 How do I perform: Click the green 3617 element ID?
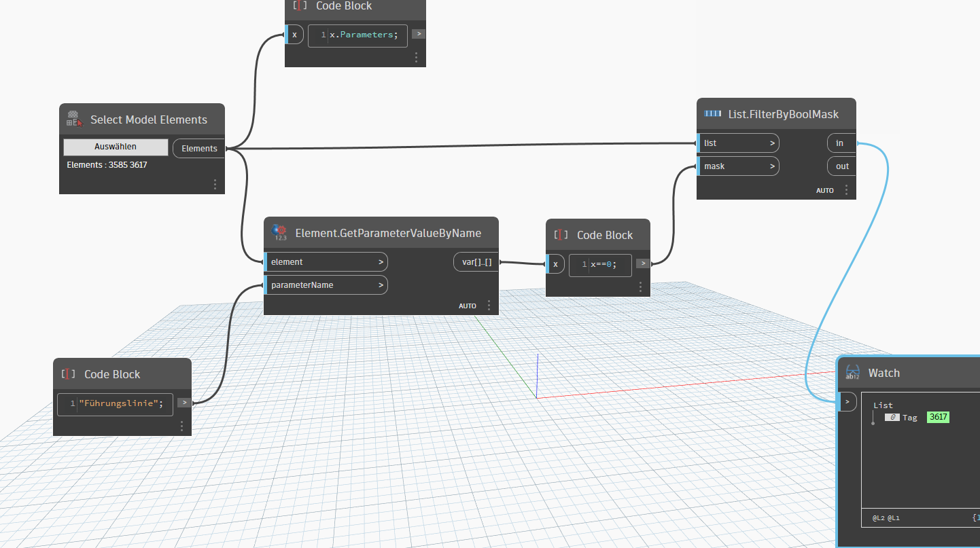(x=938, y=417)
